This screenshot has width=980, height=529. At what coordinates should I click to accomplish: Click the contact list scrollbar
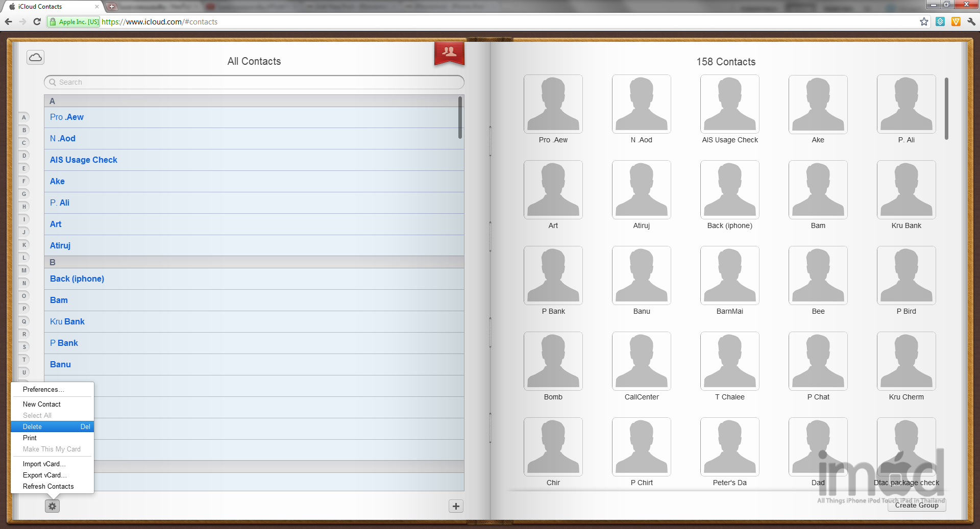tap(460, 118)
